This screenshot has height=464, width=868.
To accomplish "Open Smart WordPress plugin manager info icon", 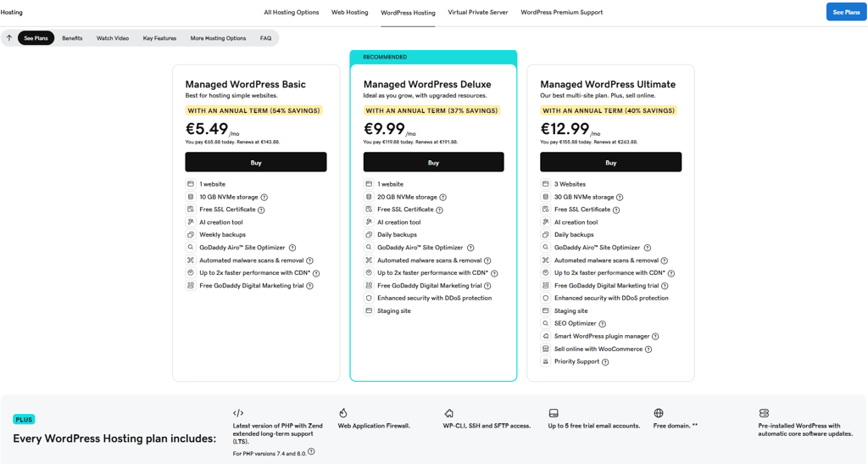I will tap(655, 337).
